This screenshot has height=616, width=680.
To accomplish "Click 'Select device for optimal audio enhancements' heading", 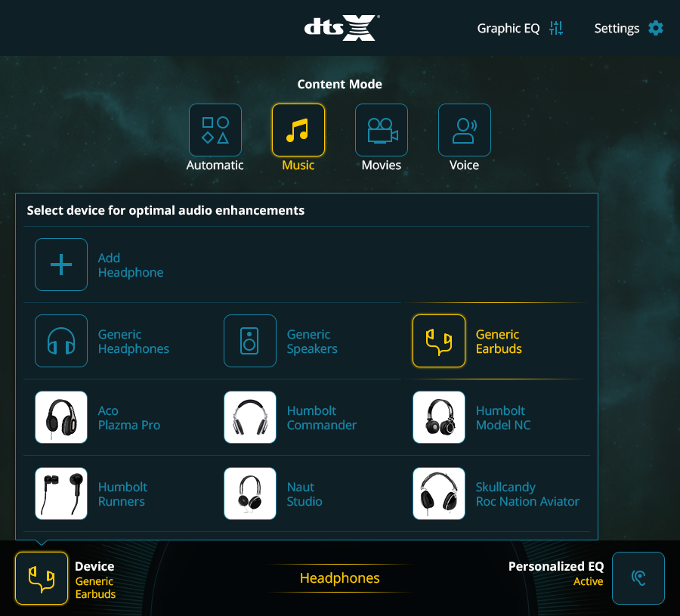I will tap(165, 211).
